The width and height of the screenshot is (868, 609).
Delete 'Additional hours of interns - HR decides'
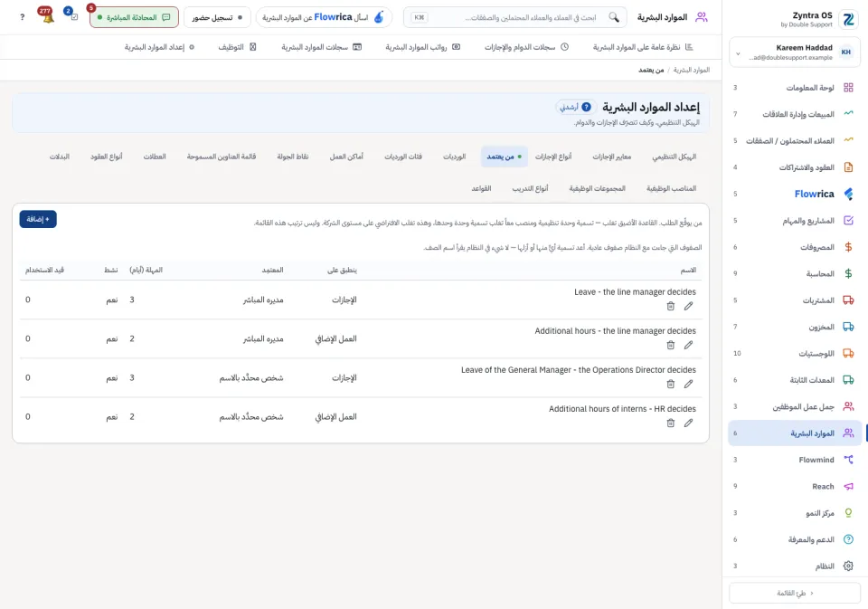tap(670, 423)
